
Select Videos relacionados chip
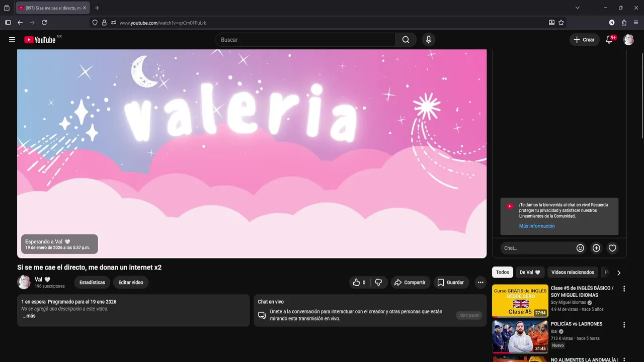[573, 273]
